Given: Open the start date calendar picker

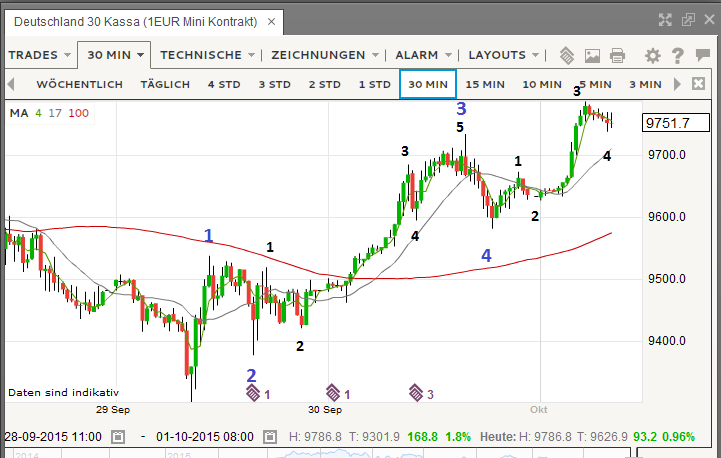Looking at the screenshot, I should pyautogui.click(x=118, y=437).
